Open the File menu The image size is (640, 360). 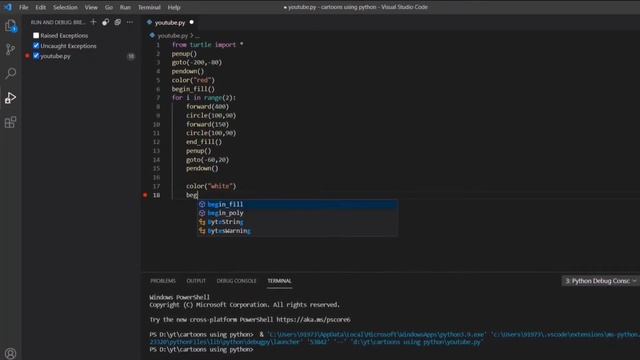click(24, 7)
